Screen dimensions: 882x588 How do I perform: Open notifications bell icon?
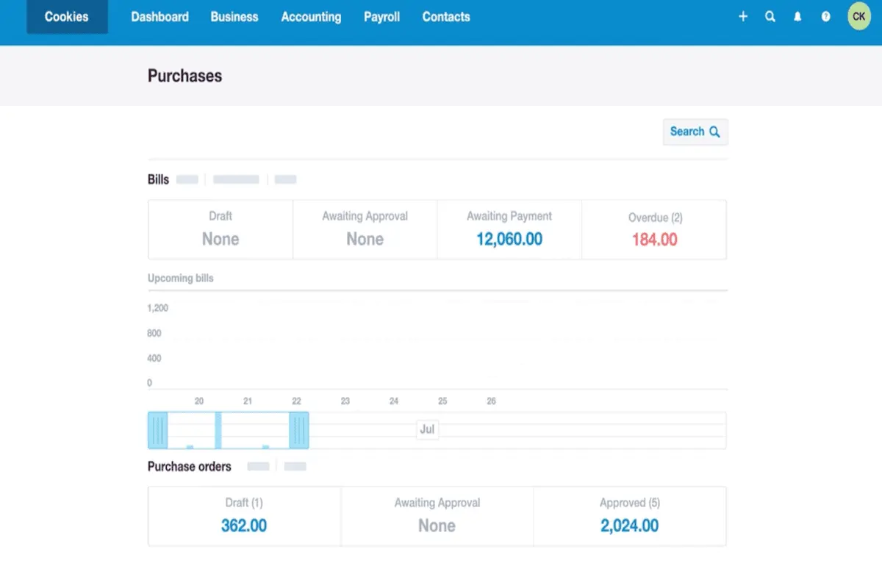click(x=797, y=16)
